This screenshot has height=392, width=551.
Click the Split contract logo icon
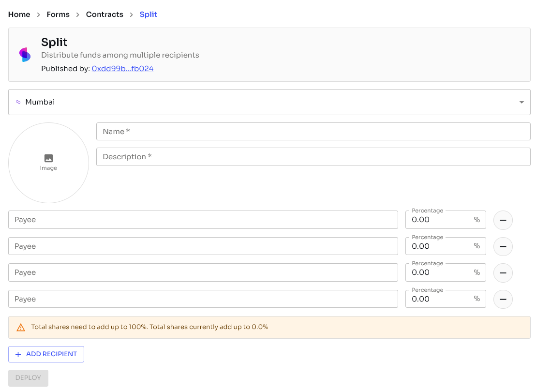pyautogui.click(x=25, y=55)
